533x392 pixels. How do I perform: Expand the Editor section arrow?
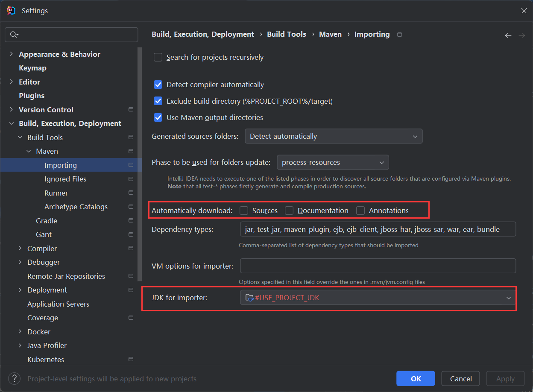[12, 82]
